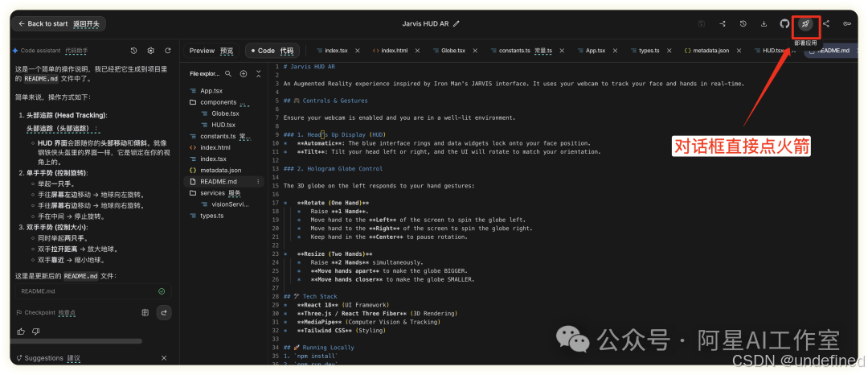
Task: Click the branch icon beside the save icon
Action: (723, 24)
